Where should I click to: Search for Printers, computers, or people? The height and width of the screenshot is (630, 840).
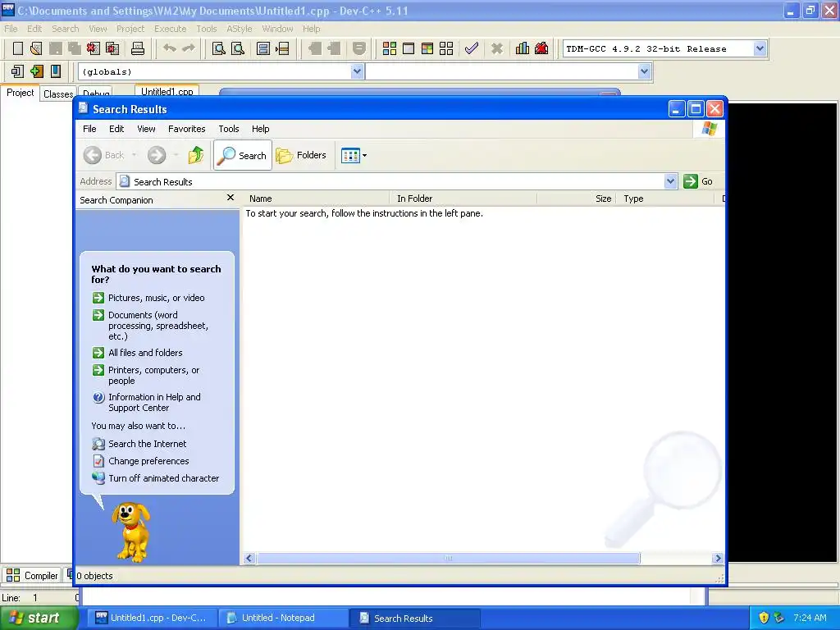153,376
